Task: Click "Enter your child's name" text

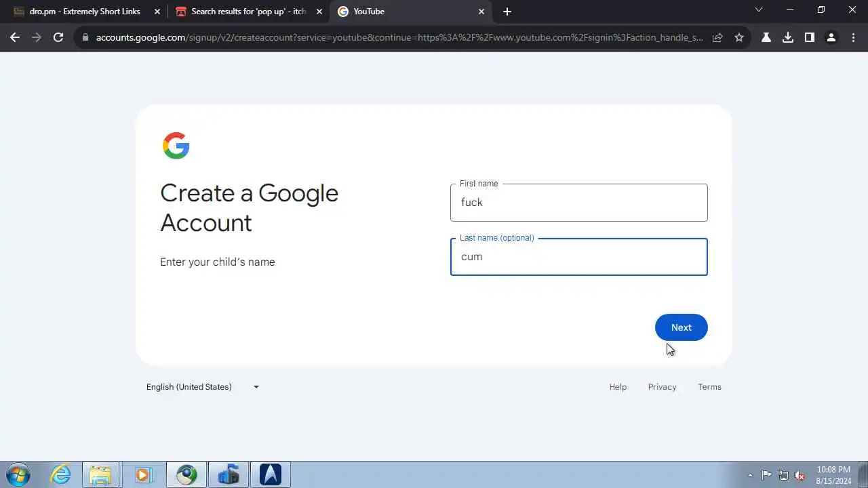Action: (218, 262)
